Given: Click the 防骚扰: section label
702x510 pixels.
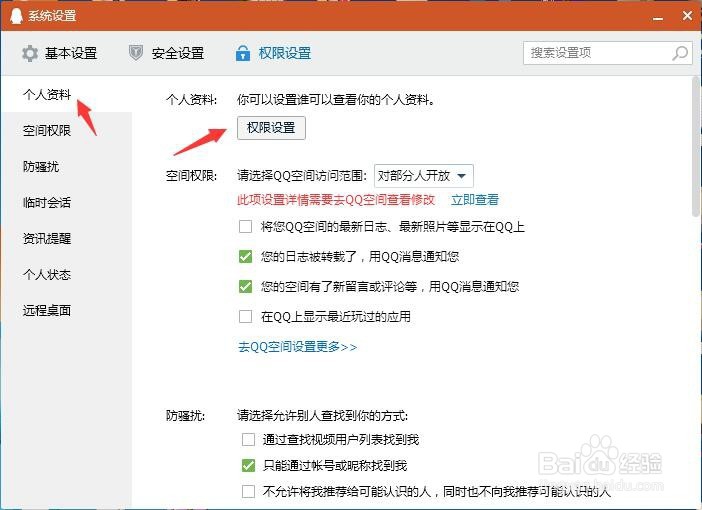Looking at the screenshot, I should 185,416.
